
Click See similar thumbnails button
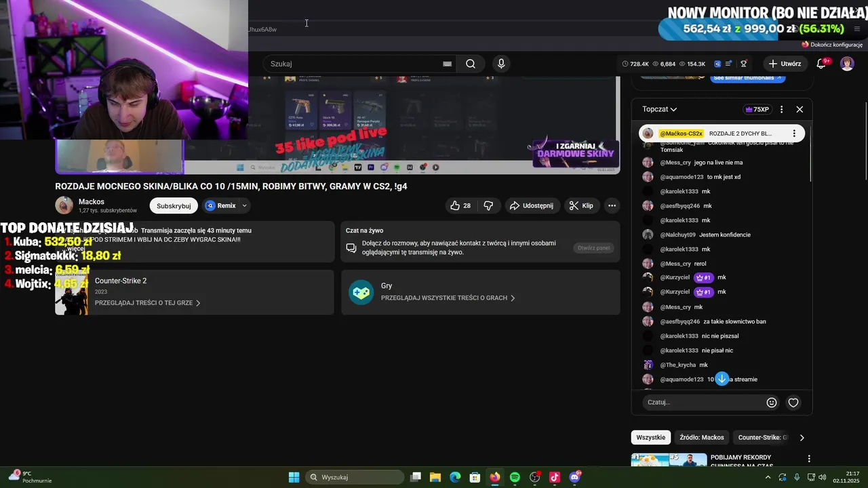(748, 78)
